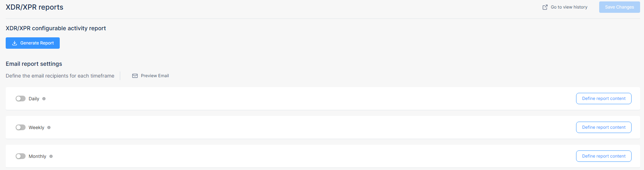The height and width of the screenshot is (170, 644).
Task: Click the envelope icon for Preview Email
Action: (135, 76)
